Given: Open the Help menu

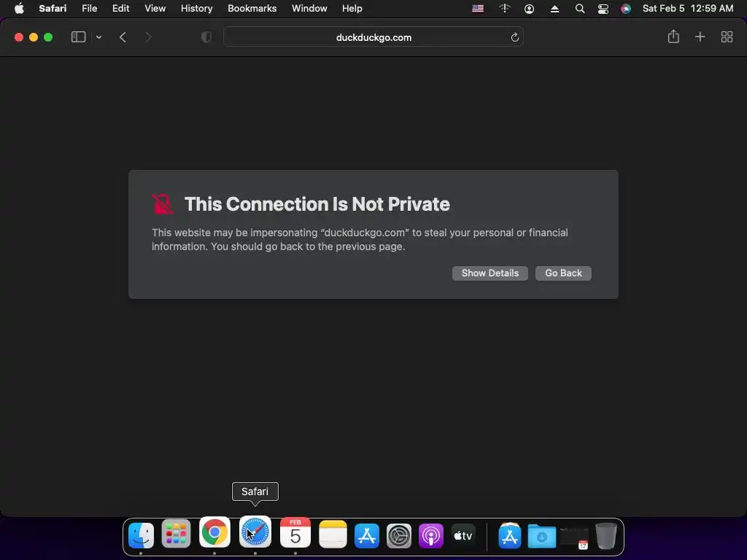Looking at the screenshot, I should (352, 9).
